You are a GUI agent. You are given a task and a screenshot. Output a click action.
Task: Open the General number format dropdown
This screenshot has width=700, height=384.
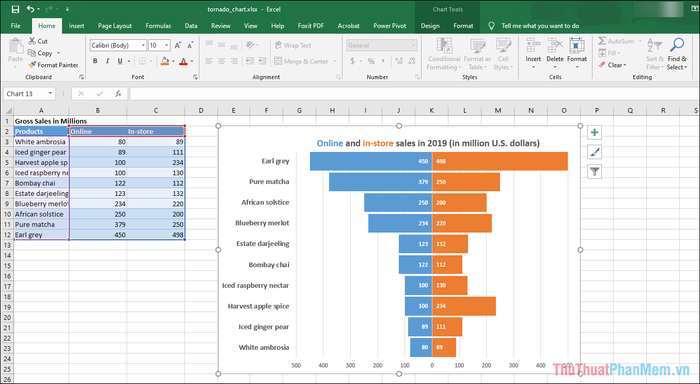pos(413,46)
